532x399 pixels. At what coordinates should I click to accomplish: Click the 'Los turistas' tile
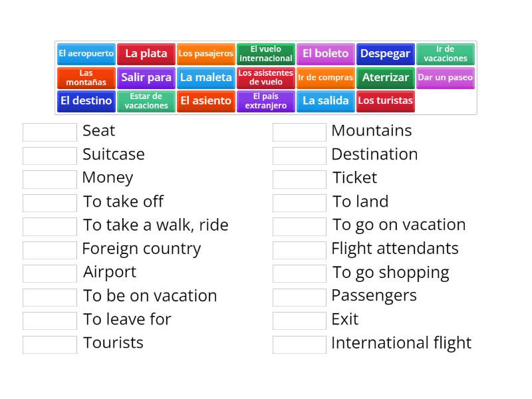point(384,101)
